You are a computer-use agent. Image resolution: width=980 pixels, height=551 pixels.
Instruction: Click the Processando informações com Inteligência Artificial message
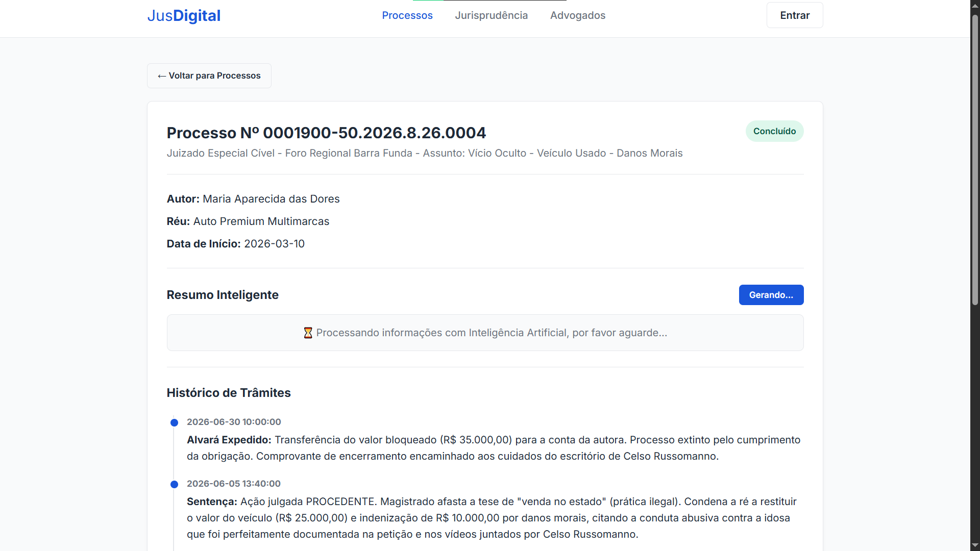(492, 333)
